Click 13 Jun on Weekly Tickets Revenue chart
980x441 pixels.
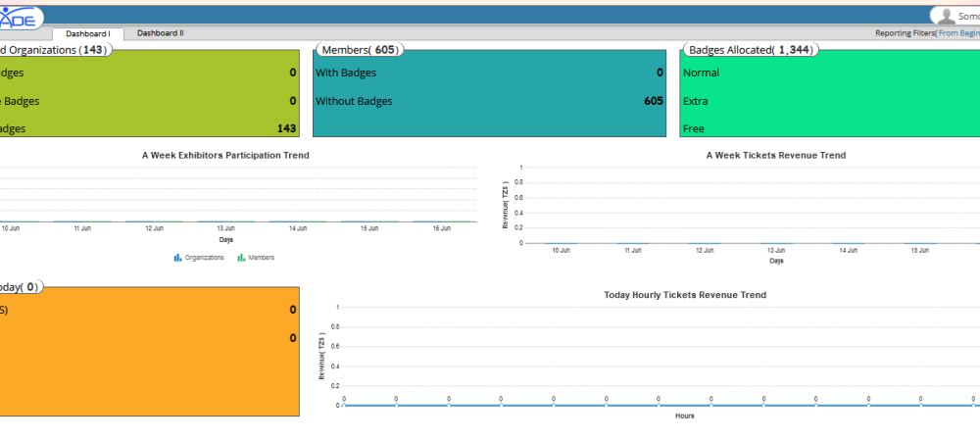[x=776, y=251]
